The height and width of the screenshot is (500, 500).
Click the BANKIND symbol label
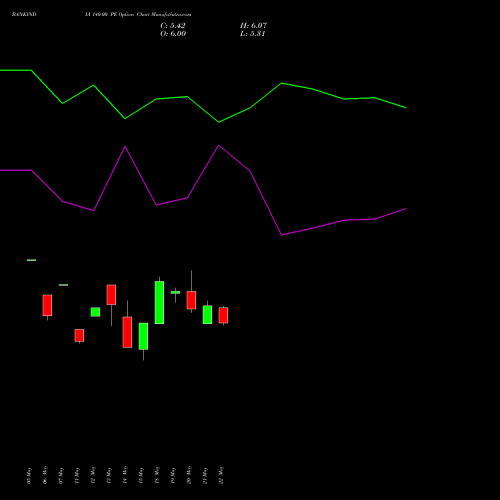pyautogui.click(x=24, y=14)
